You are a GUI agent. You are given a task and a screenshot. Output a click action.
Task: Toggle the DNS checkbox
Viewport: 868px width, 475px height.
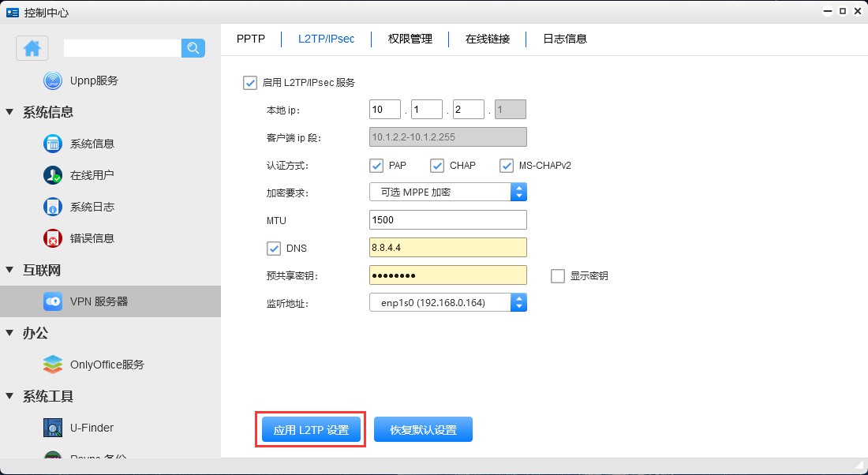275,249
